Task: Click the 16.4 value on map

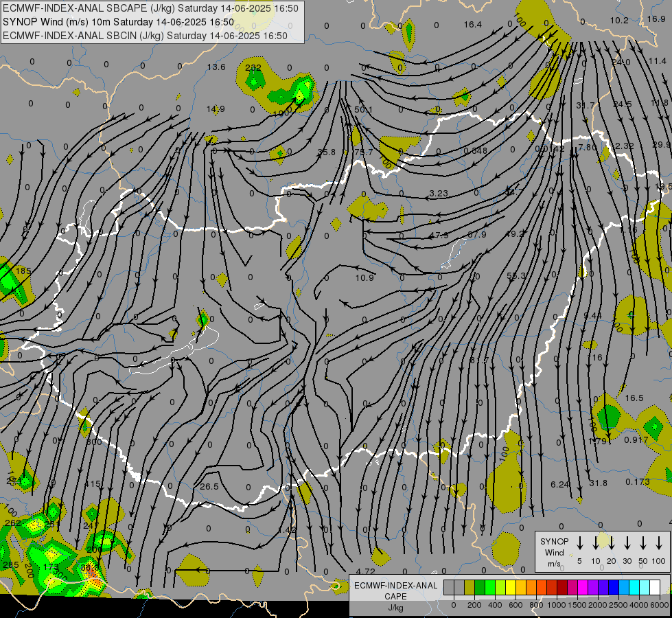Action: (x=473, y=25)
